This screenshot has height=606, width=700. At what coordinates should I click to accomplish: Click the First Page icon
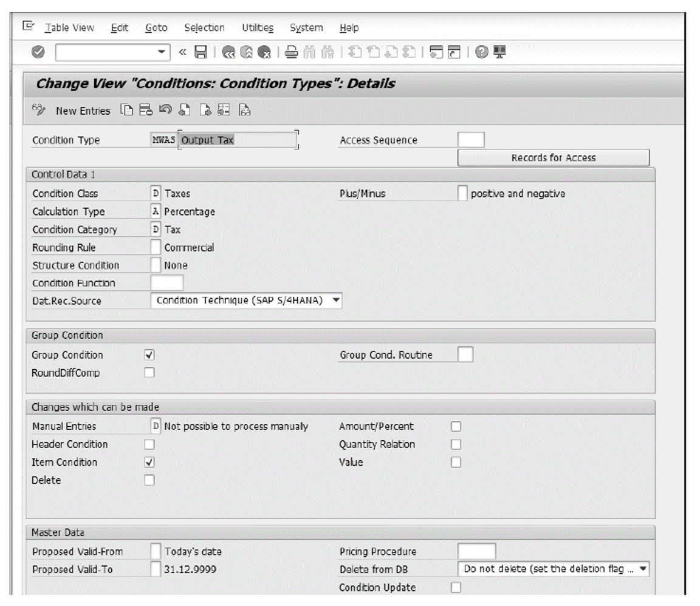(355, 52)
